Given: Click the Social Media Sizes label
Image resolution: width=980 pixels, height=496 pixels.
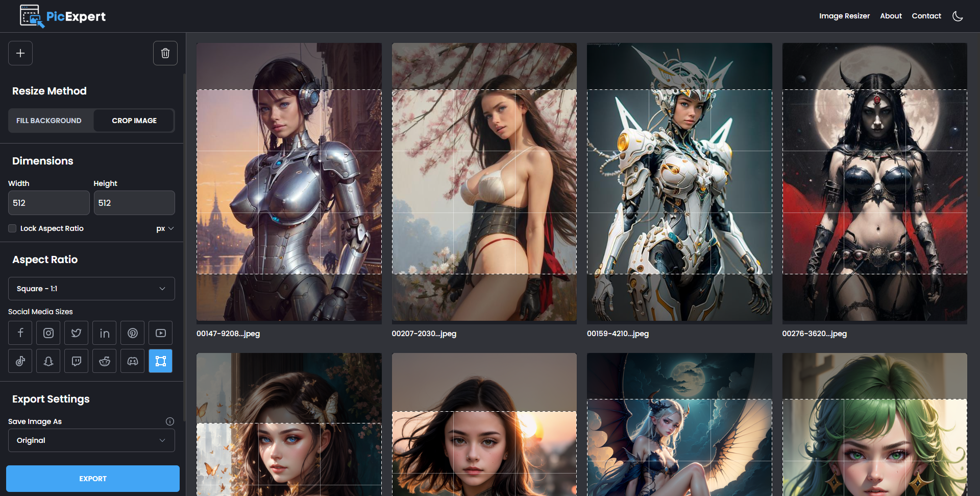Looking at the screenshot, I should click(40, 312).
